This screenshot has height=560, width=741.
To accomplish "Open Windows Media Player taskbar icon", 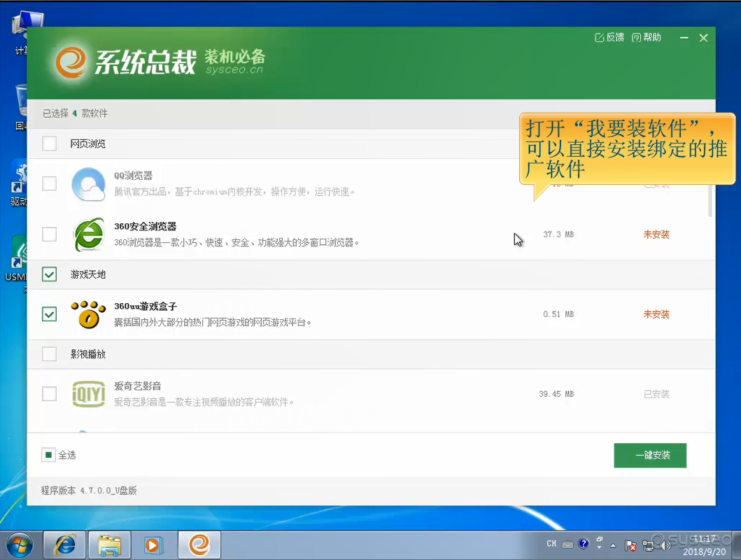I will tap(154, 545).
